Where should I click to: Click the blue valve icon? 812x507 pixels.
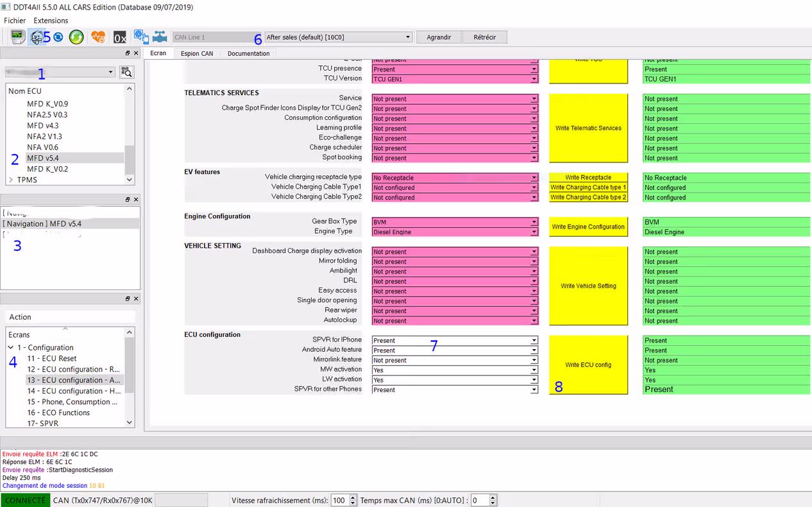160,37
